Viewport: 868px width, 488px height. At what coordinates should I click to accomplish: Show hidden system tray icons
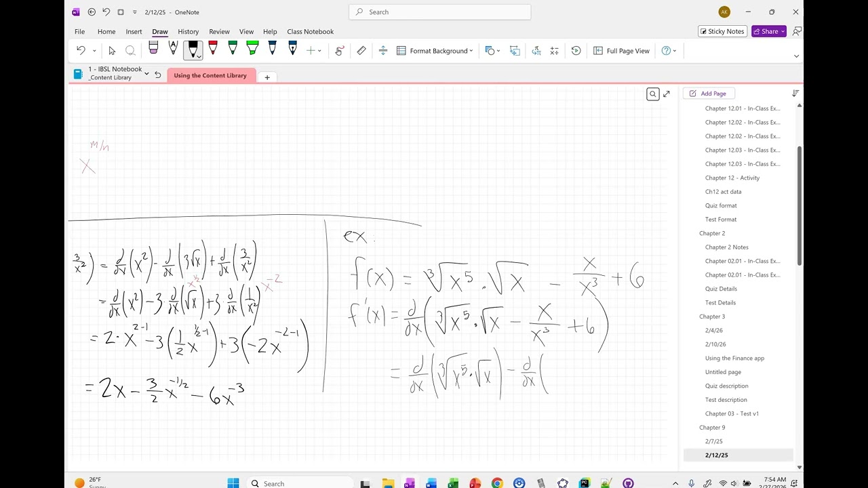675,483
